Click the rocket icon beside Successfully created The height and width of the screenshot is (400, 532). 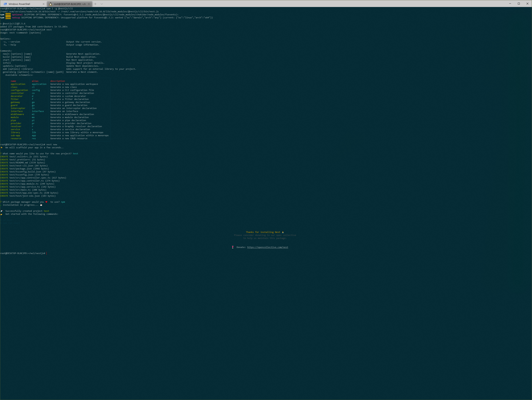tap(2, 211)
